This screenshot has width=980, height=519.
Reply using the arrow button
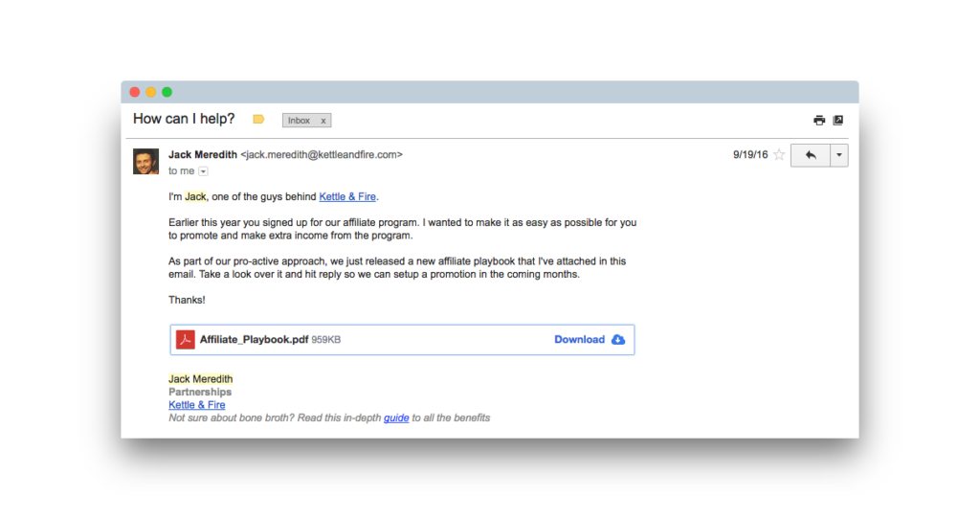pos(811,155)
